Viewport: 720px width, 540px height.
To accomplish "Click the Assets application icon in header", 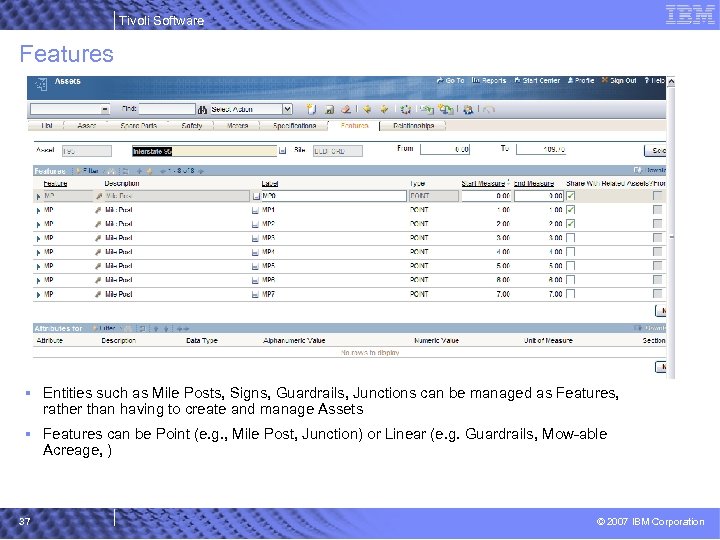I will [41, 84].
